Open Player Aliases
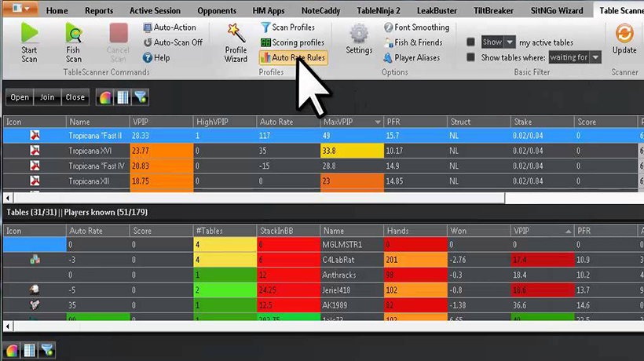This screenshot has width=644, height=361. tap(412, 58)
